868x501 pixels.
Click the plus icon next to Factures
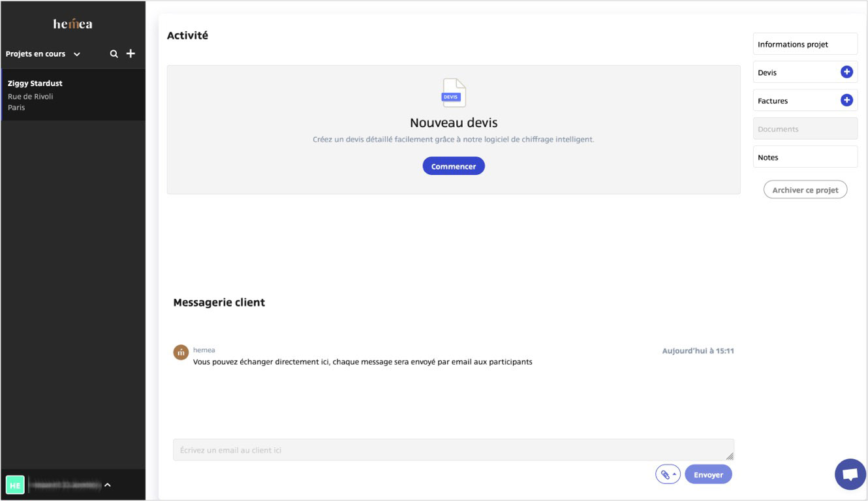[846, 100]
